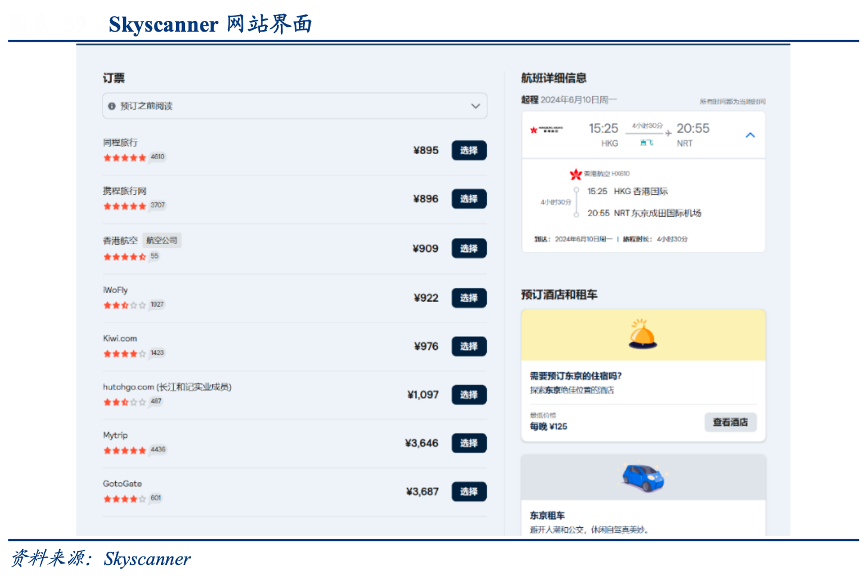The height and width of the screenshot is (579, 866).
Task: Select the 携程旅行网 ¥896 offer
Action: (x=469, y=199)
